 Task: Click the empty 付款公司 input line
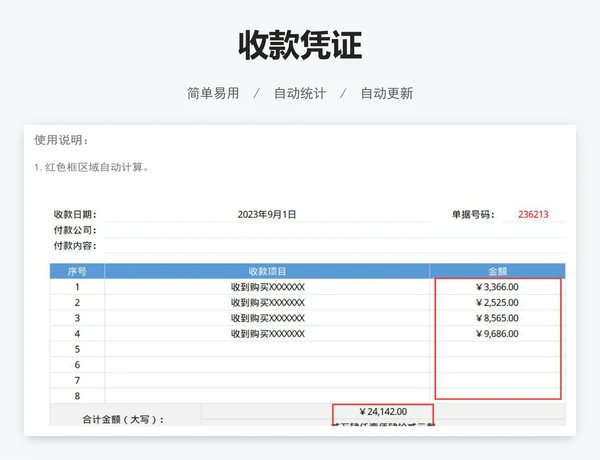click(x=335, y=230)
